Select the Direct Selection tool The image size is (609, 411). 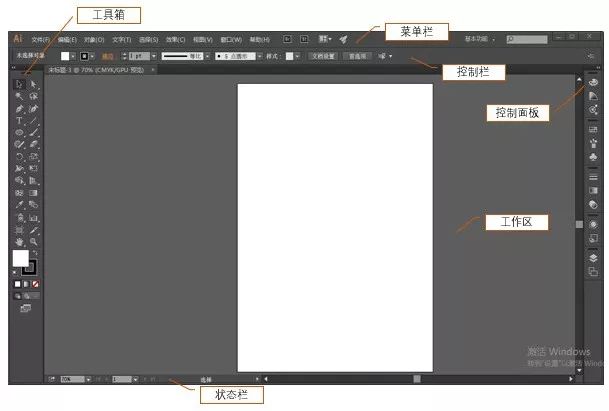33,84
